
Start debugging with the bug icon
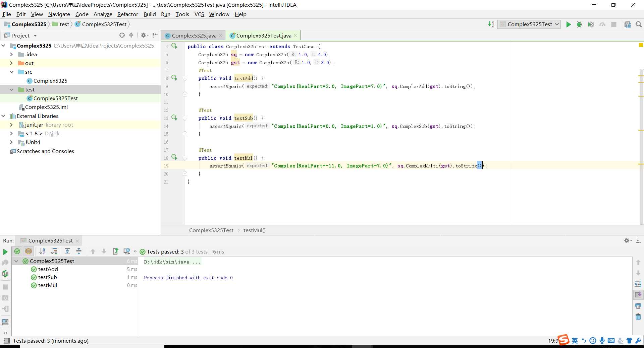580,24
